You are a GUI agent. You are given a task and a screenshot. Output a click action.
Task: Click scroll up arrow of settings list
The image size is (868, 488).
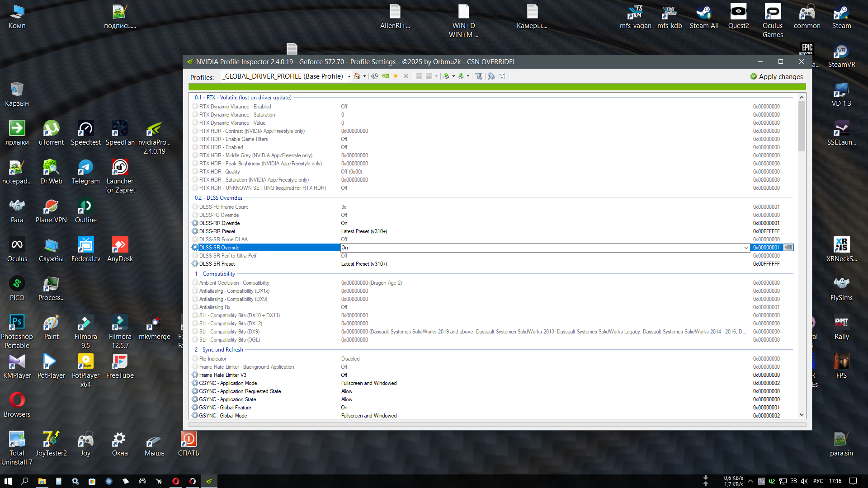(802, 97)
